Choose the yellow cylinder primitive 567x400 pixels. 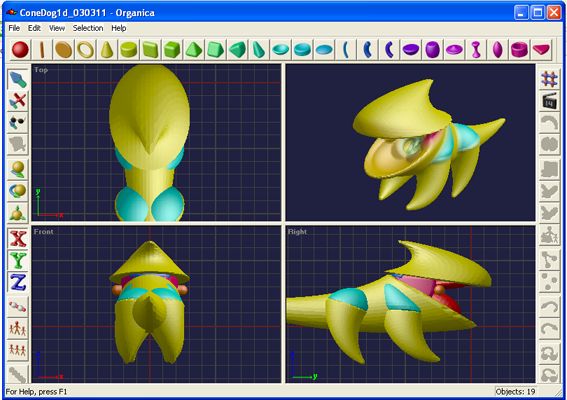(128, 50)
